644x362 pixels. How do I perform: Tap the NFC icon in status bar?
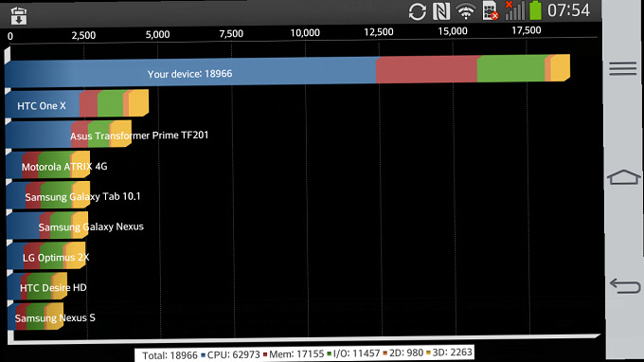tap(441, 11)
